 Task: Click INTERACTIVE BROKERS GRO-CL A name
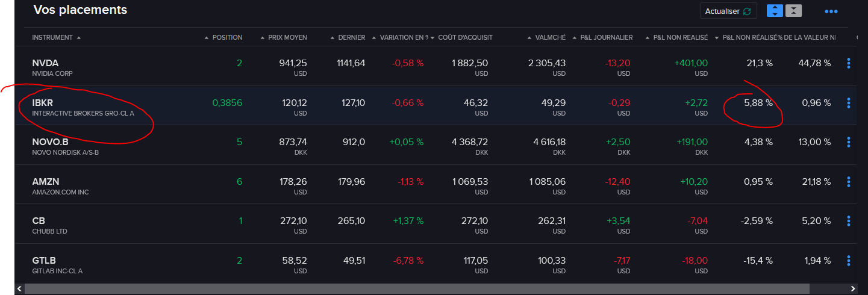point(83,113)
